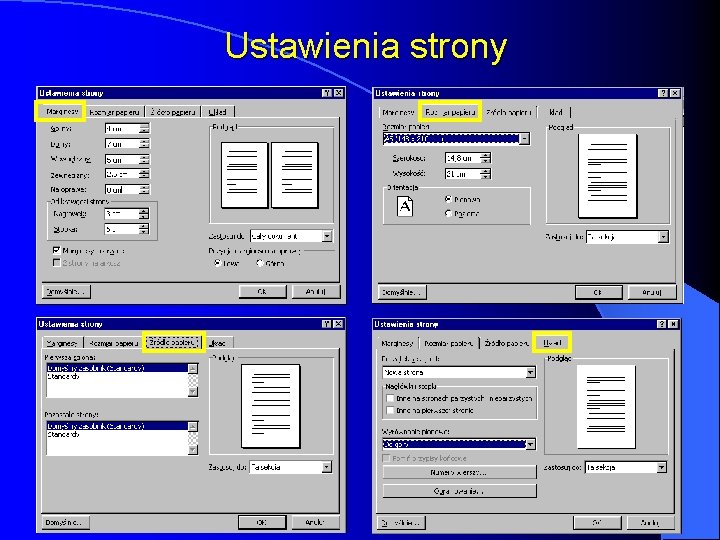Click the 'Obramowanie...' button in the Układ dialog
This screenshot has width=720, height=540.
click(459, 491)
